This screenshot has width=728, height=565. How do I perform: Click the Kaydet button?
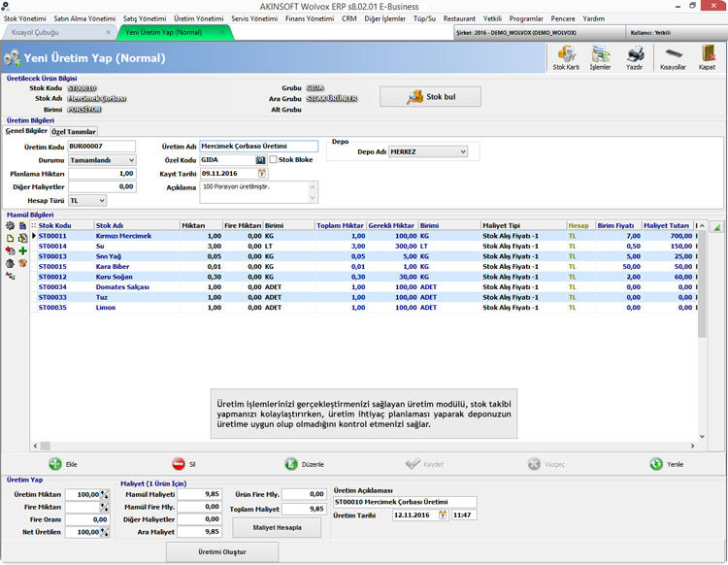[x=424, y=464]
